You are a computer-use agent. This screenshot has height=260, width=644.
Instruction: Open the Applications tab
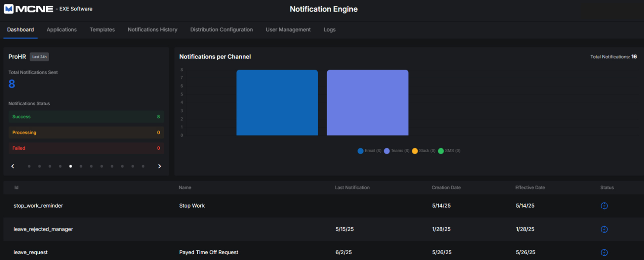point(61,29)
